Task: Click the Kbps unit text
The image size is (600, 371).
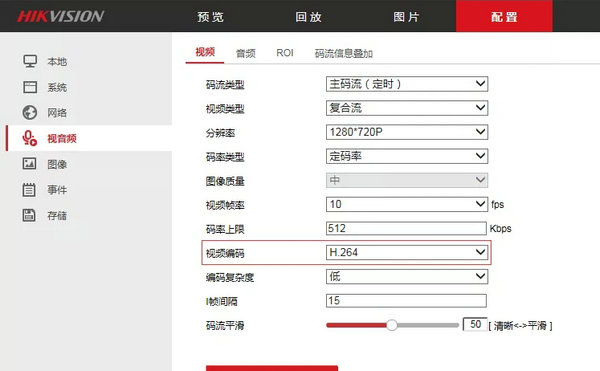Action: pos(501,229)
